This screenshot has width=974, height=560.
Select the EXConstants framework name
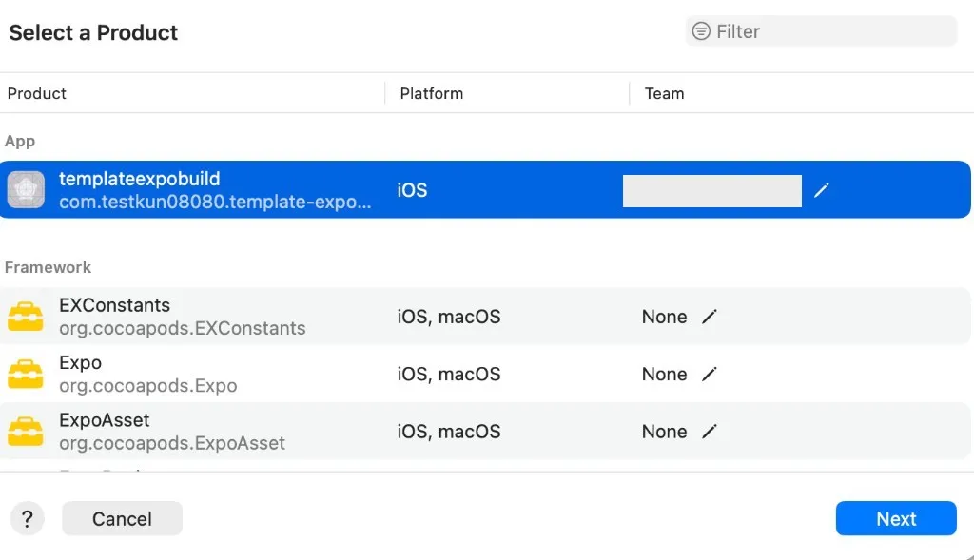(x=114, y=305)
